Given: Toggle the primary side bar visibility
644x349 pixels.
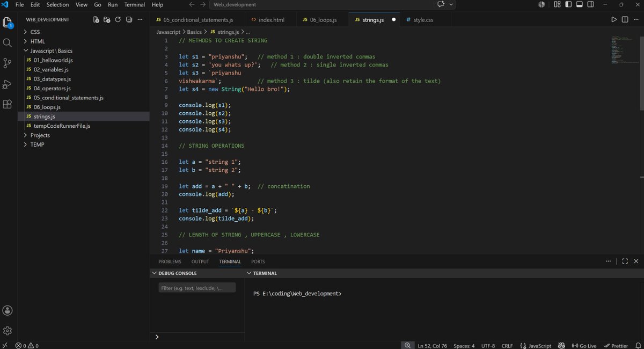Looking at the screenshot, I should pos(568,4).
